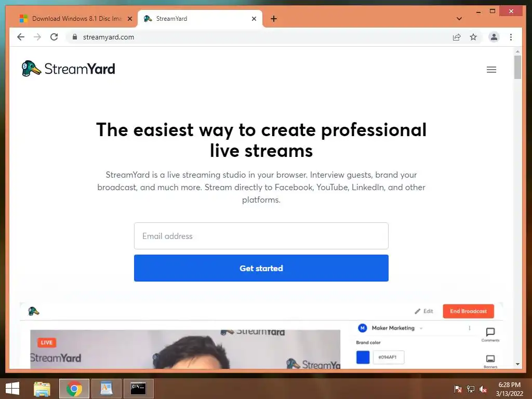
Task: Click the LIVE badge on video
Action: click(46, 343)
